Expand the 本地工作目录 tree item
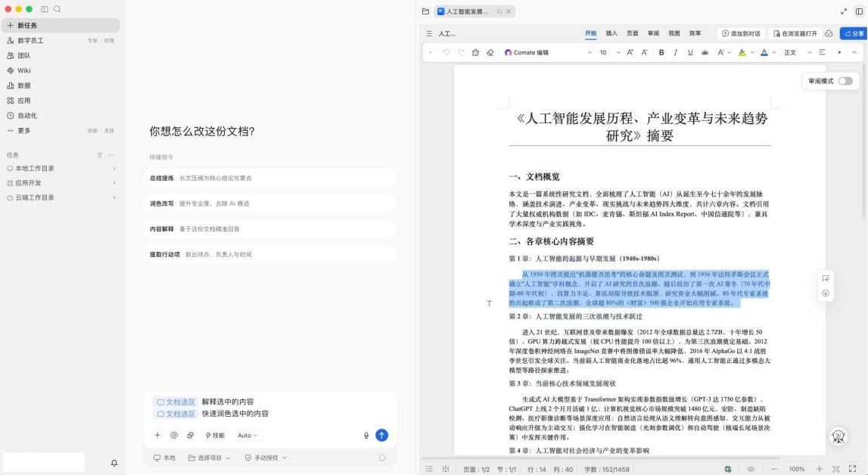This screenshot has width=868, height=475. click(x=61, y=168)
